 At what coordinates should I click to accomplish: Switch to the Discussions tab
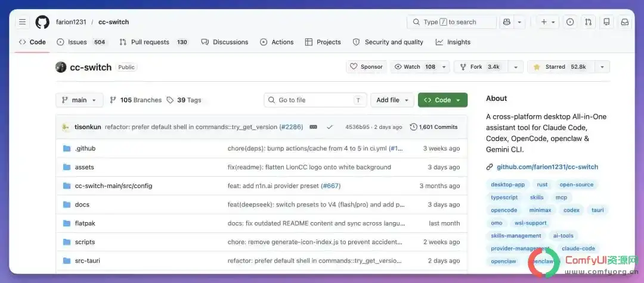pyautogui.click(x=225, y=42)
